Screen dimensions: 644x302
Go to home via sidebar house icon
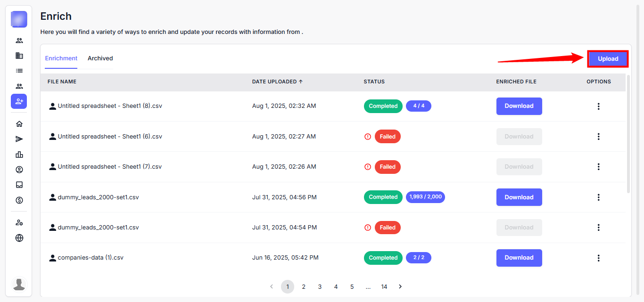point(19,124)
